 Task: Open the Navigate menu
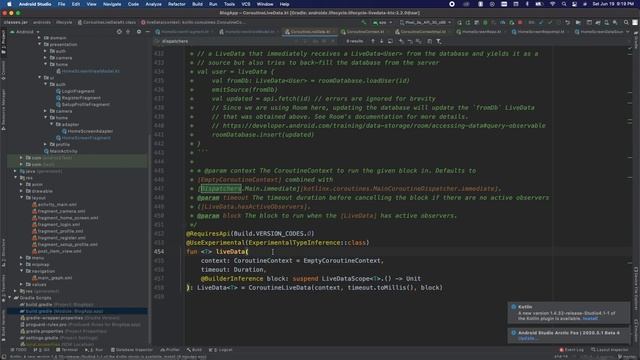pos(112,4)
